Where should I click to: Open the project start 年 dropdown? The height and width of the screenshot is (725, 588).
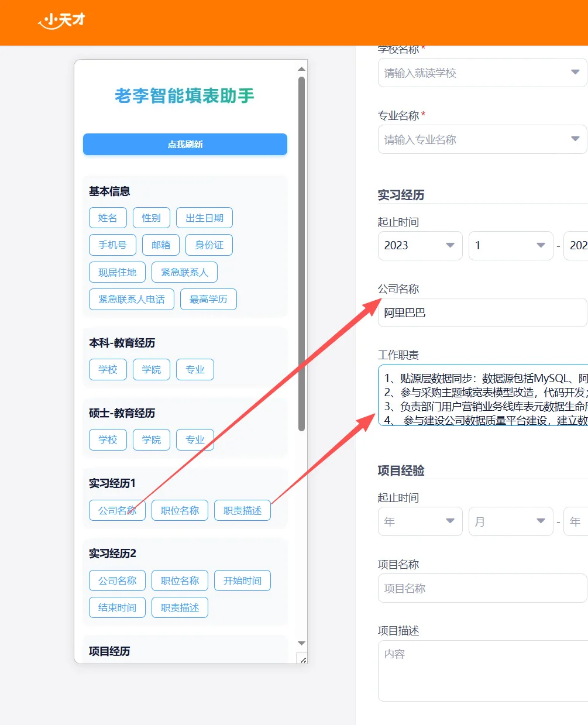pyautogui.click(x=420, y=521)
